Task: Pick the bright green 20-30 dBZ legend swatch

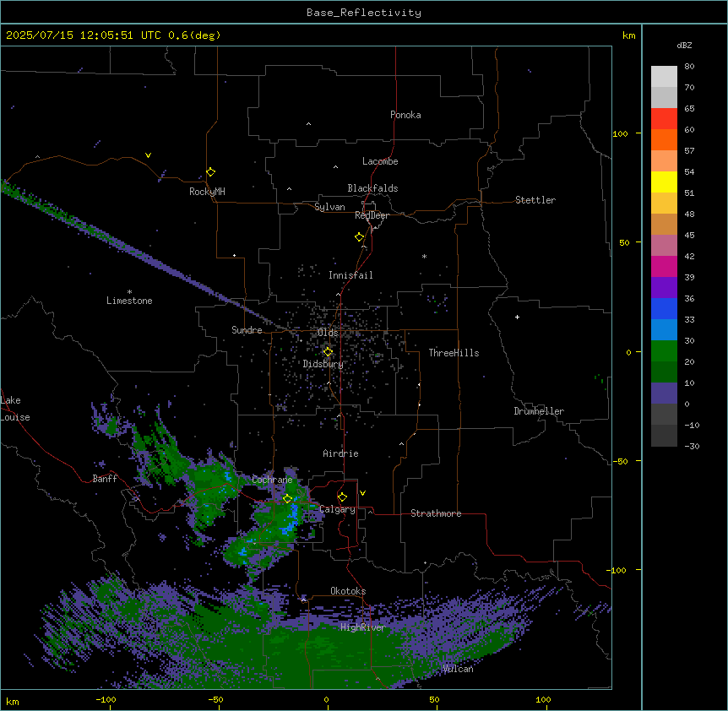Action: (664, 351)
